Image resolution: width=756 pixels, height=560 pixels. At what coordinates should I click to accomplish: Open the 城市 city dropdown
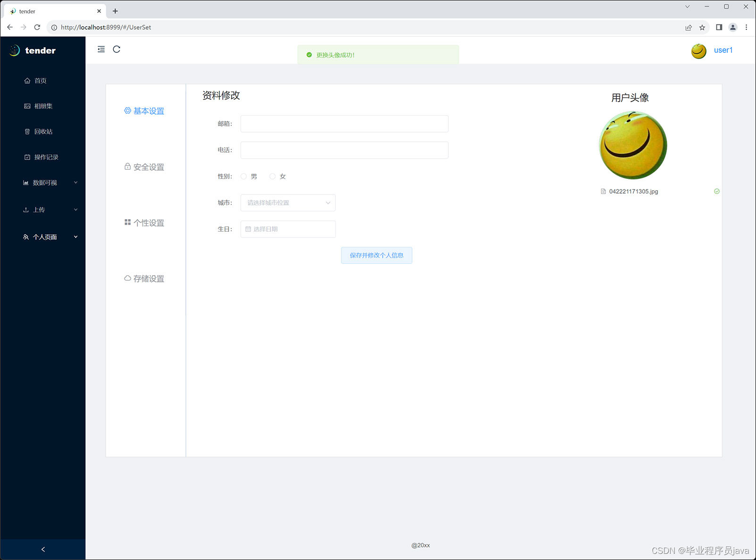(288, 203)
